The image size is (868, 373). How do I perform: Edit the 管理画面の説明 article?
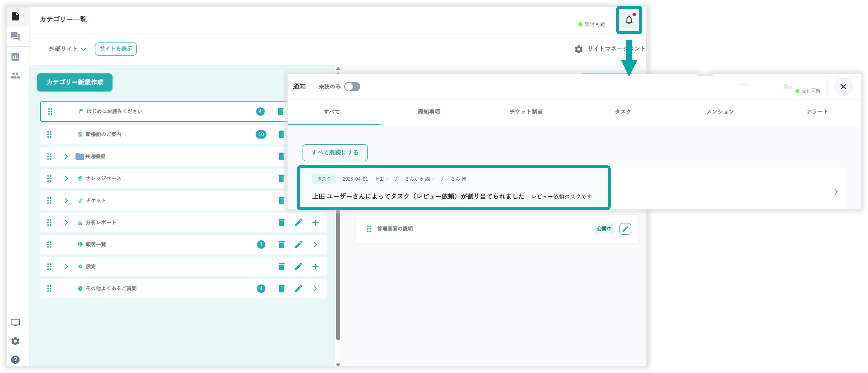pos(625,229)
